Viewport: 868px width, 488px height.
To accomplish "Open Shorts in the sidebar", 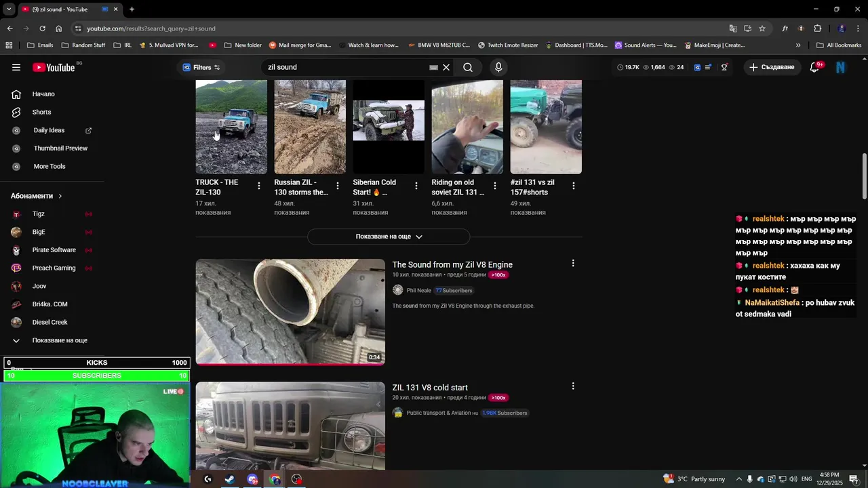I will tap(41, 112).
